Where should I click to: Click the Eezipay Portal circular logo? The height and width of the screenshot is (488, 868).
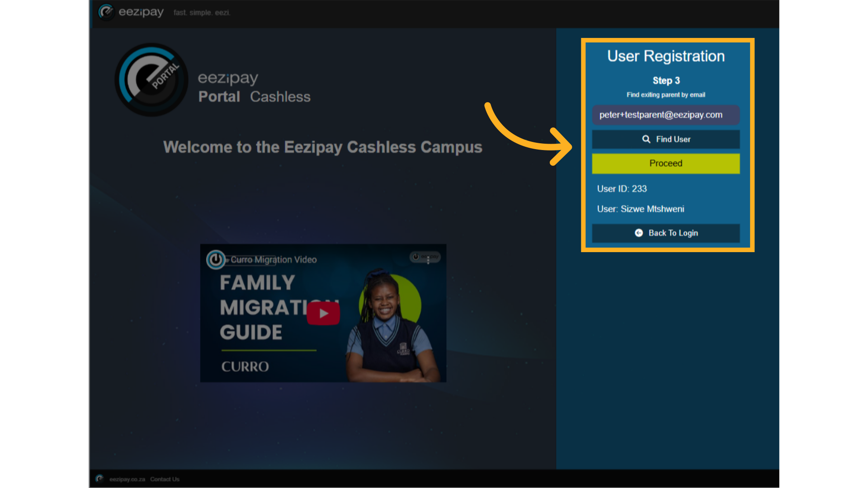pos(151,80)
